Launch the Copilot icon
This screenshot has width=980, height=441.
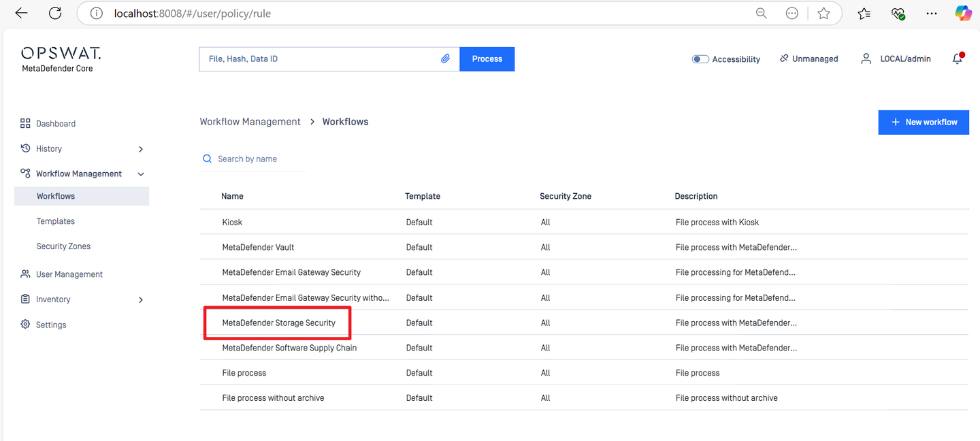[963, 13]
